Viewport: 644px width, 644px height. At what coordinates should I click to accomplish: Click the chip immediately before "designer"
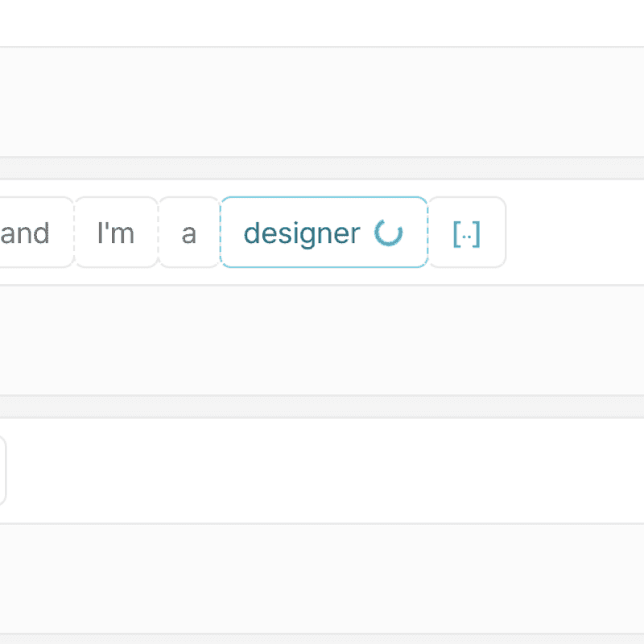pos(189,233)
